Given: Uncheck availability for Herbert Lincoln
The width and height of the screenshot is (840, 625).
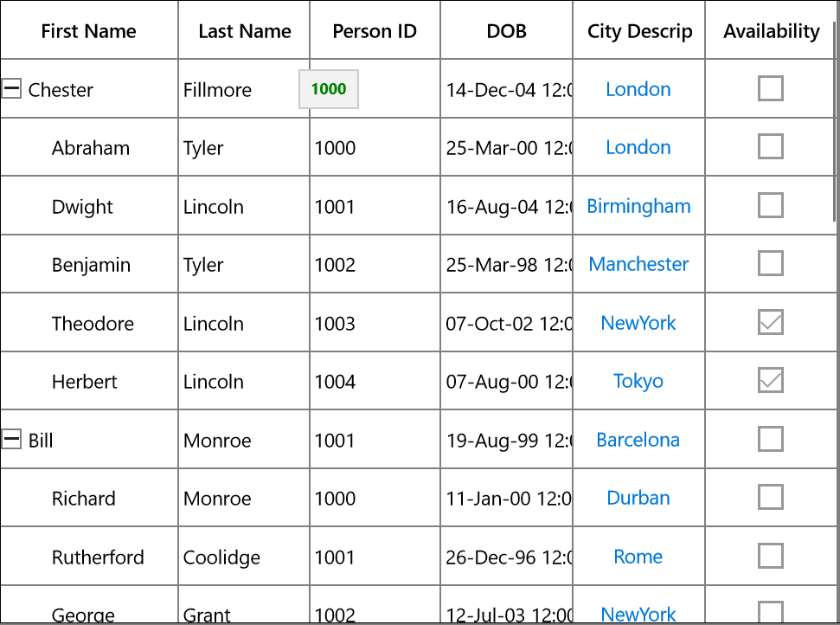Looking at the screenshot, I should (x=770, y=381).
